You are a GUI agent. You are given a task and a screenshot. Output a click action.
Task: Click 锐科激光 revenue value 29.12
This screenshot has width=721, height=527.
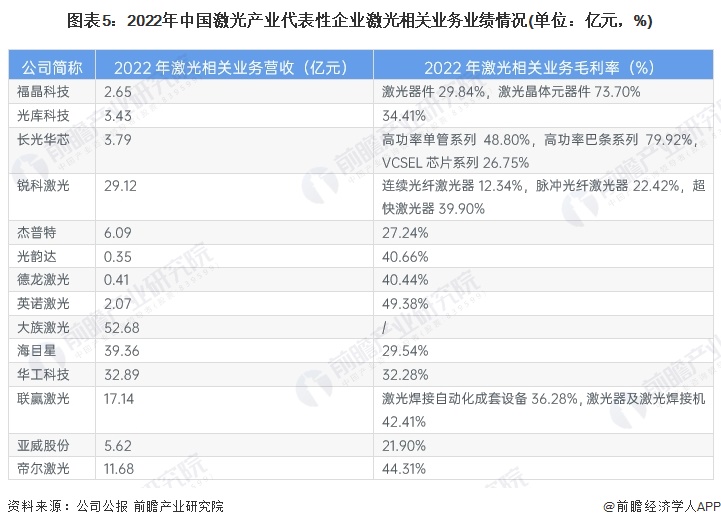click(x=122, y=186)
